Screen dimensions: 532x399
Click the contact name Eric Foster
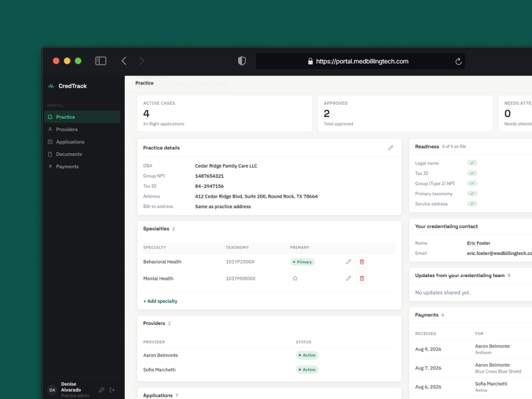(478, 243)
